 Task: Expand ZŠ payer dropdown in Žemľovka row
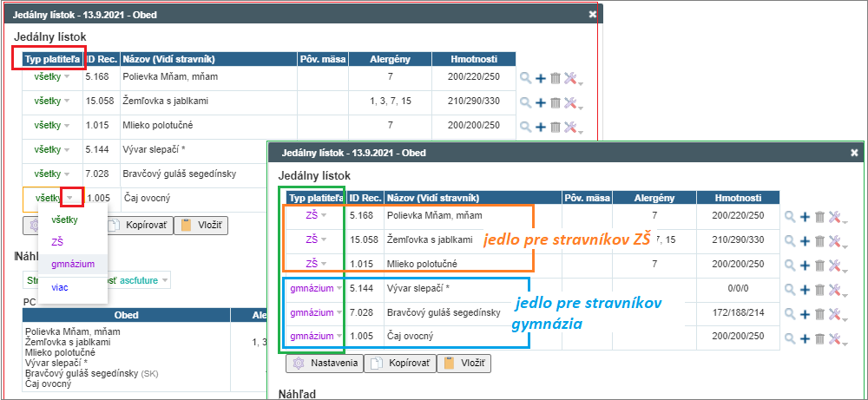(325, 239)
